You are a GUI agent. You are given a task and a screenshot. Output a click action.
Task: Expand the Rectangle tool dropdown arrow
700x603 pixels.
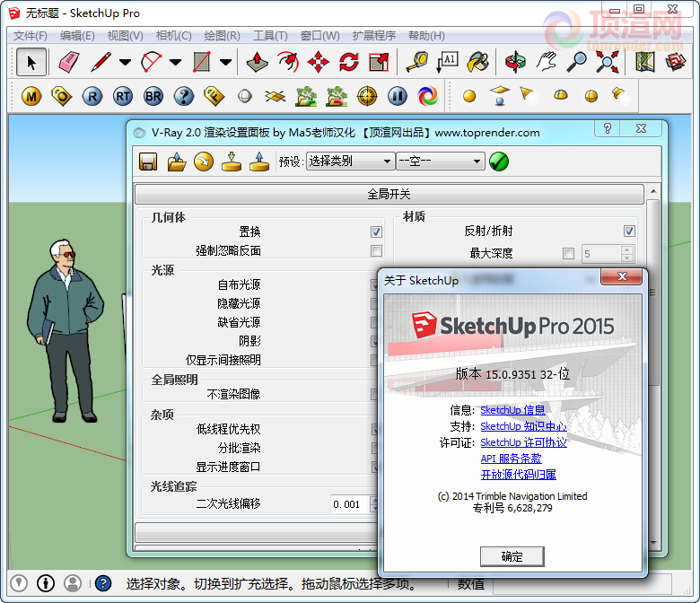226,62
